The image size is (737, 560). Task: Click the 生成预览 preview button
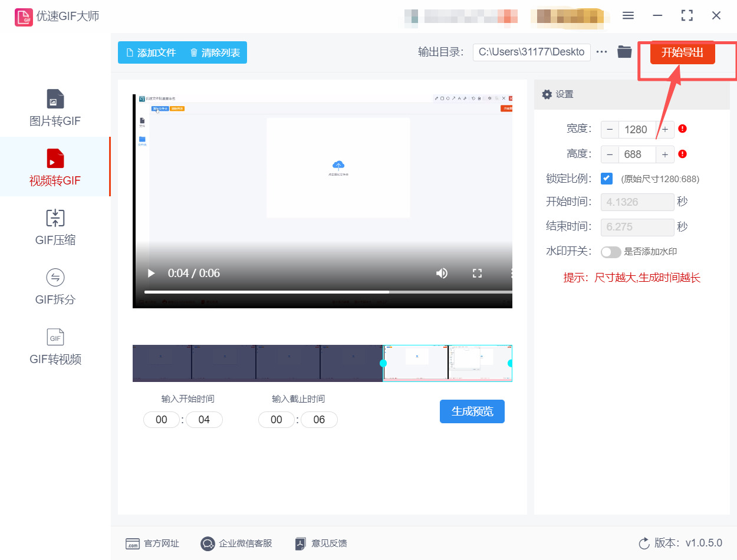tap(472, 411)
